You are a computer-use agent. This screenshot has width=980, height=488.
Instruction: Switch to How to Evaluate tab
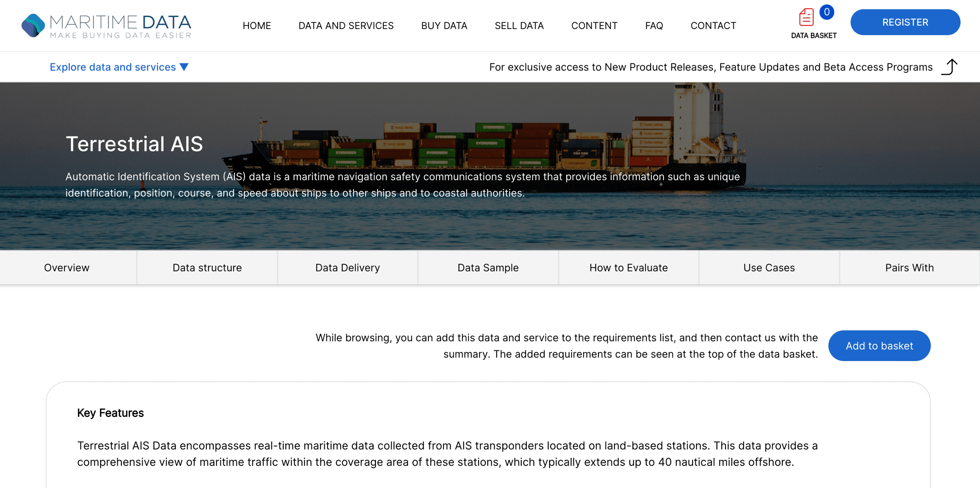pos(628,267)
